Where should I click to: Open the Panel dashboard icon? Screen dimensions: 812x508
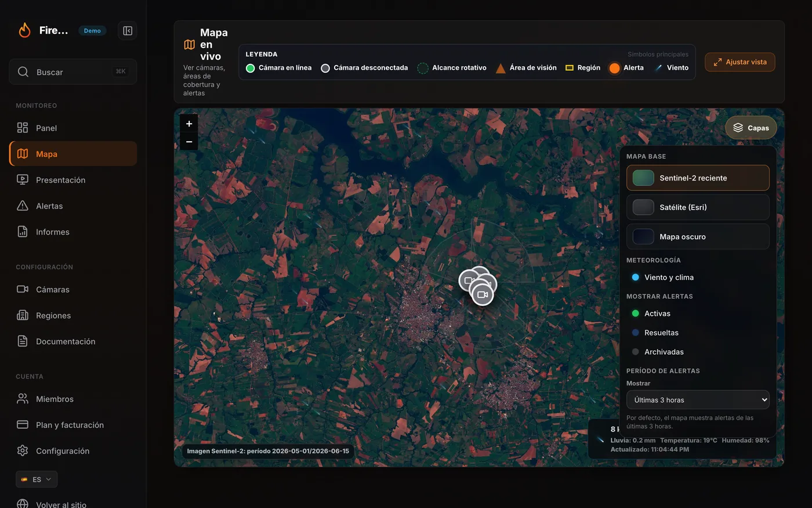tap(23, 128)
